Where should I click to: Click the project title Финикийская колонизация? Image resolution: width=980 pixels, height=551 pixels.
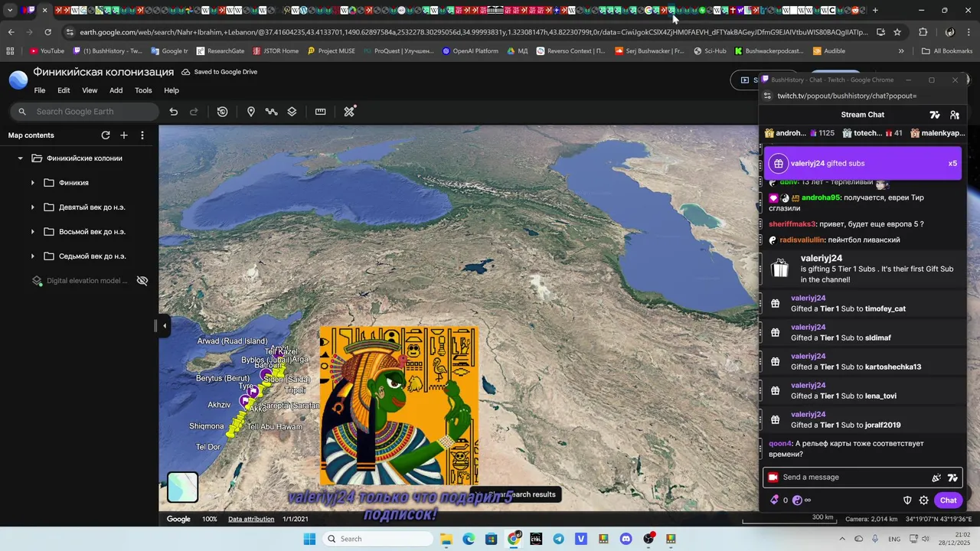pos(103,72)
